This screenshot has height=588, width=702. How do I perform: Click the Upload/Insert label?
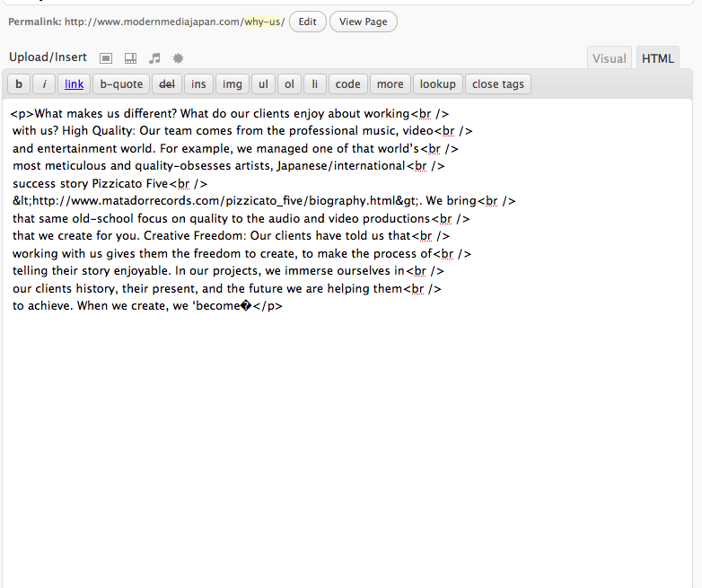point(48,57)
